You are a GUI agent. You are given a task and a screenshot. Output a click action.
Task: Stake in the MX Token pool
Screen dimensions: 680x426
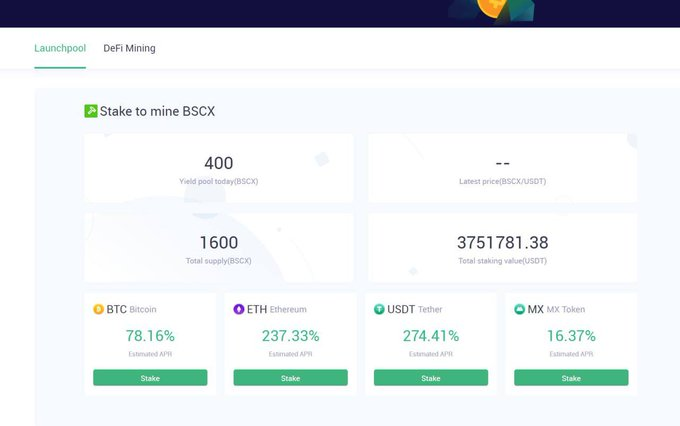click(x=571, y=378)
